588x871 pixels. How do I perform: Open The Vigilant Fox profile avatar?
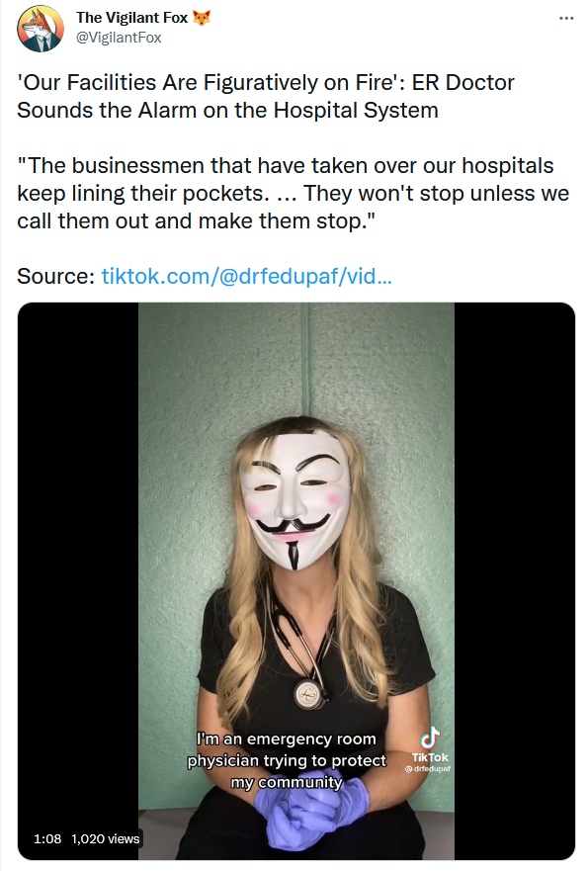pos(41,29)
